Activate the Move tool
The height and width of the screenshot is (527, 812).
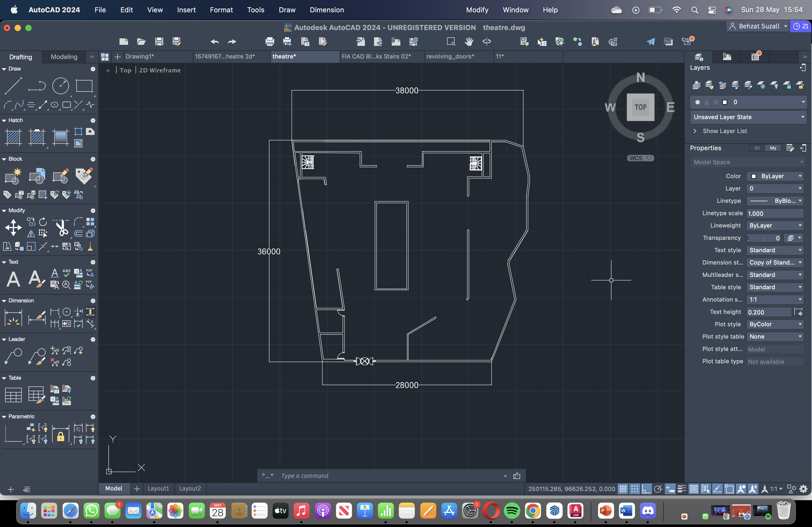click(x=13, y=227)
